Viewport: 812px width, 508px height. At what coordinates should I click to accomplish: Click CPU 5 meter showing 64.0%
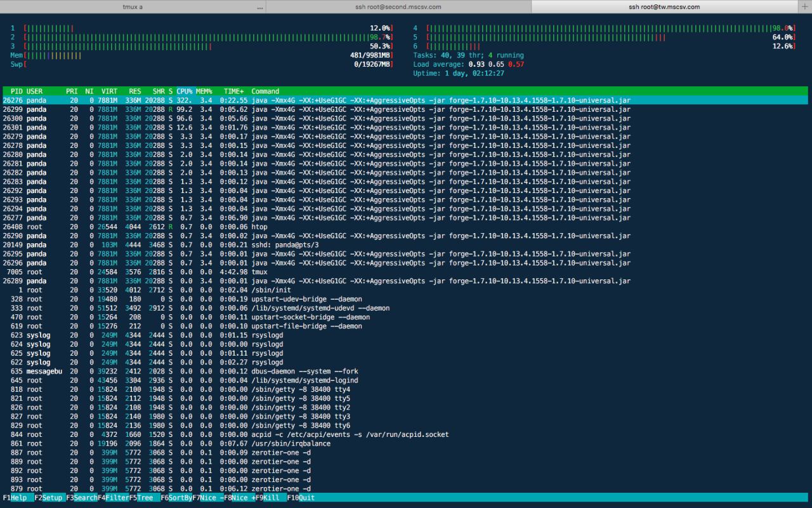[x=604, y=37]
